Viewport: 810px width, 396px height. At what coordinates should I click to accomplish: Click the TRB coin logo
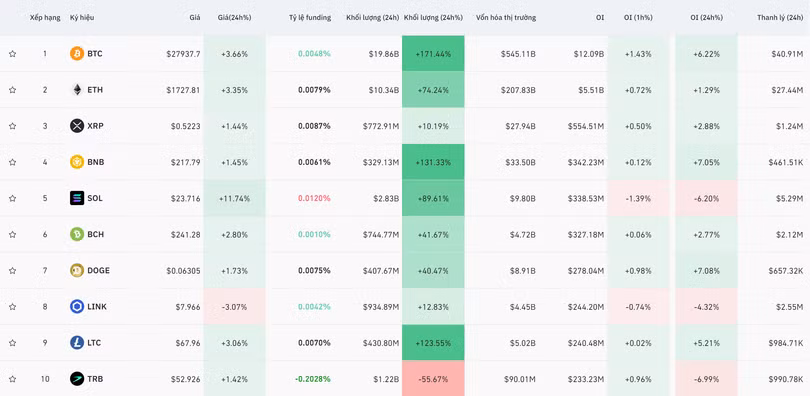[x=77, y=379]
